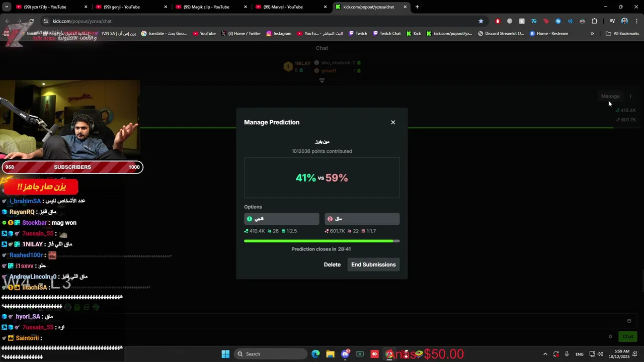Switch to yzn t7dy YouTube tab
The image size is (644, 362).
[49, 7]
